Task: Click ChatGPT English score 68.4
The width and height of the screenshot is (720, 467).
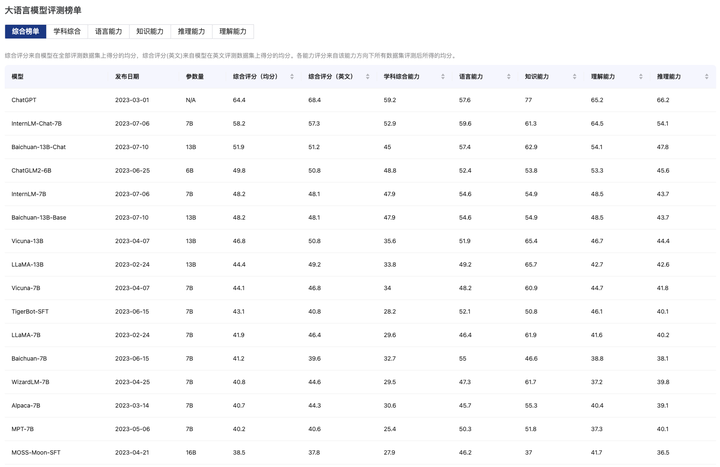Action: [x=314, y=100]
